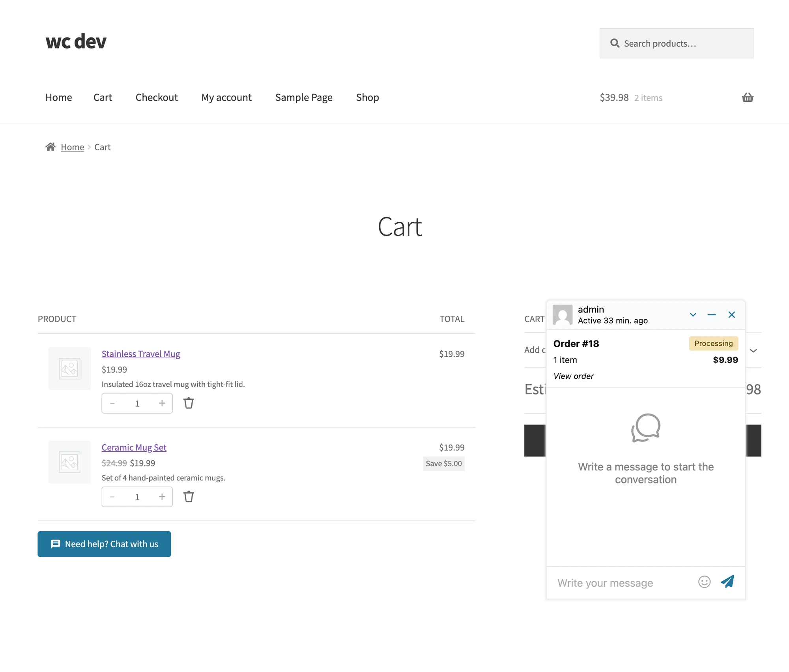This screenshot has height=672, width=789.
Task: Click Order #18 heading in chat
Action: coord(576,343)
